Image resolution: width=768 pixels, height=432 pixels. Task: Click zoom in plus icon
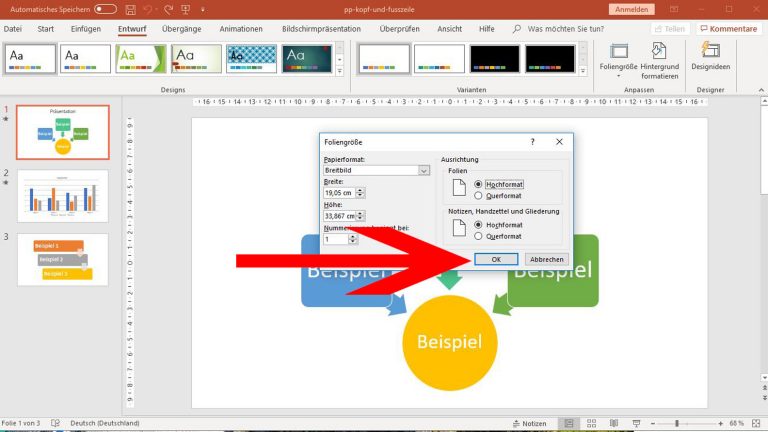pos(720,423)
